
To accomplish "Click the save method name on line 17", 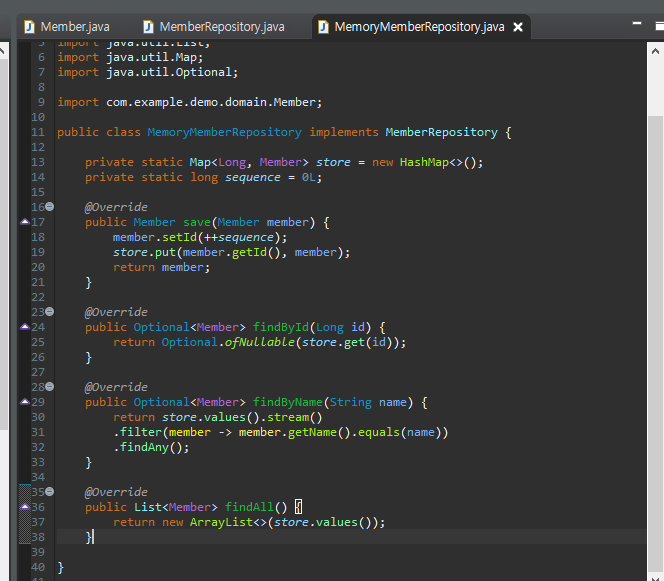I will 196,222.
